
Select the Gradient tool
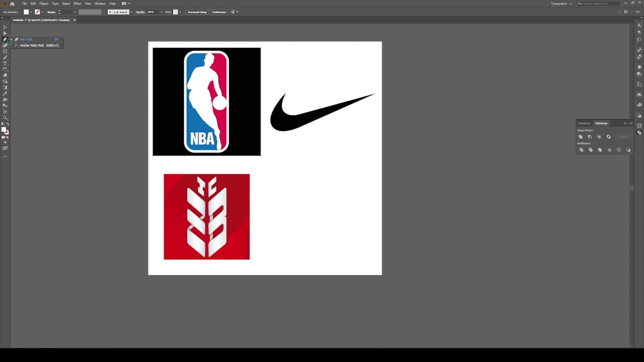tap(5, 87)
